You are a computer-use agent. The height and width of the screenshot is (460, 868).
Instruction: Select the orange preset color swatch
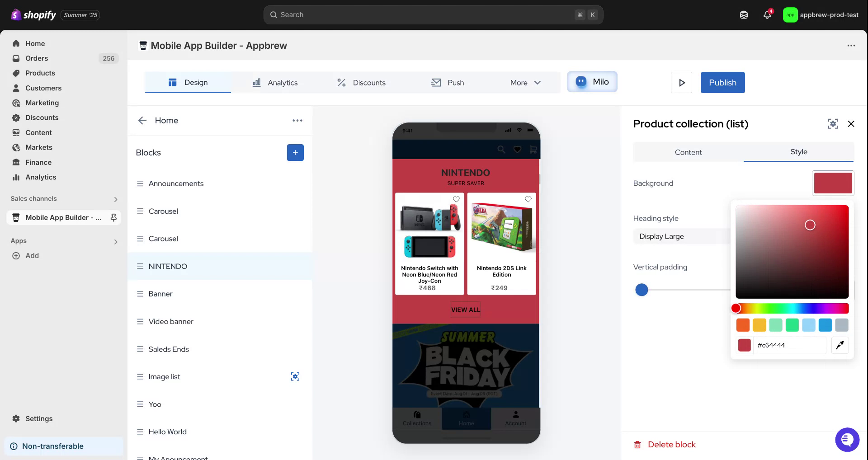point(743,325)
